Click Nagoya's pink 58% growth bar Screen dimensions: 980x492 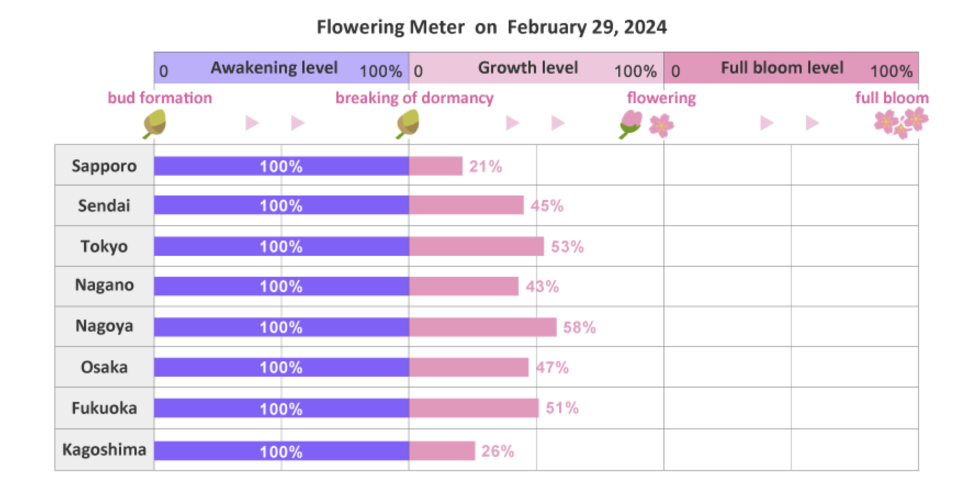coord(482,327)
